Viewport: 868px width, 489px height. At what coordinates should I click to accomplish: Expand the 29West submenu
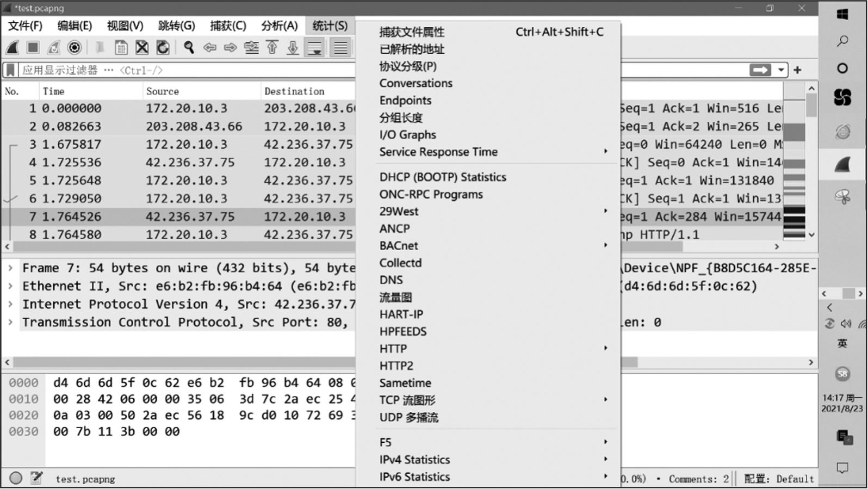(488, 212)
